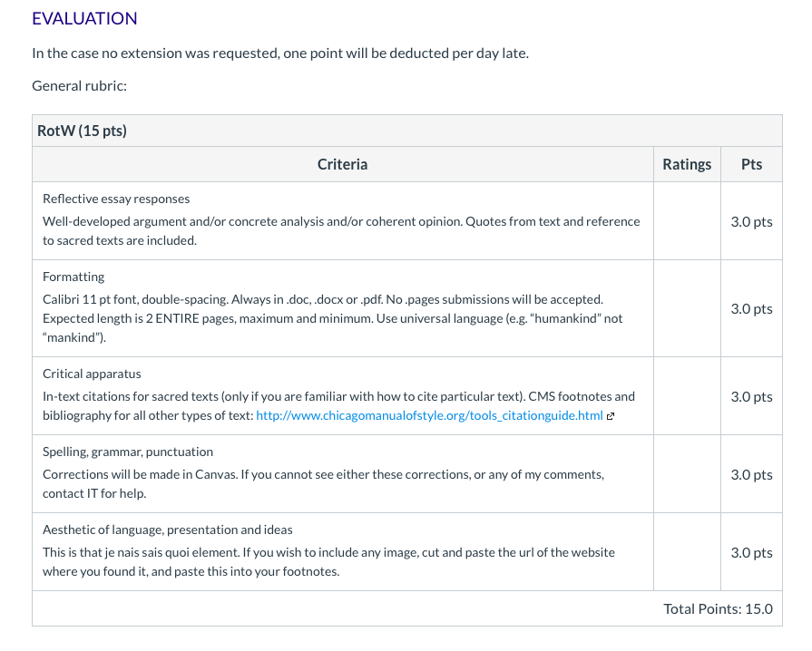812x651 pixels.
Task: Select the Spelling, grammar, punctuation criterion
Action: click(x=127, y=452)
